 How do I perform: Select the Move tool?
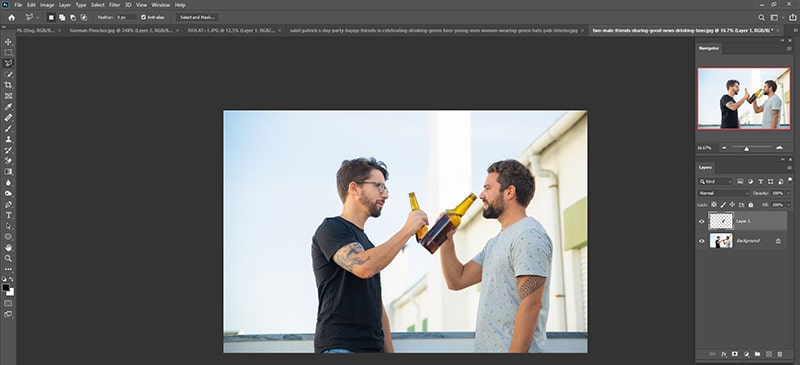(8, 41)
